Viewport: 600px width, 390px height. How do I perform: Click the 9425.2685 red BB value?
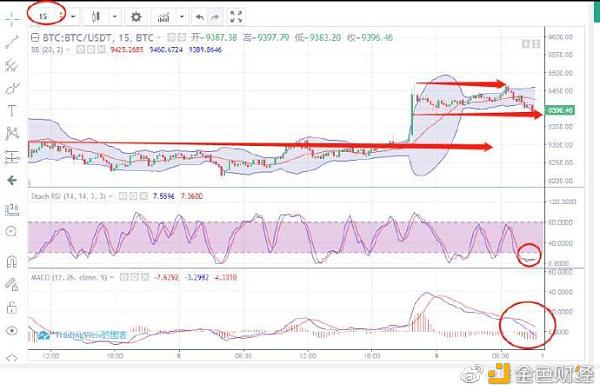[127, 49]
